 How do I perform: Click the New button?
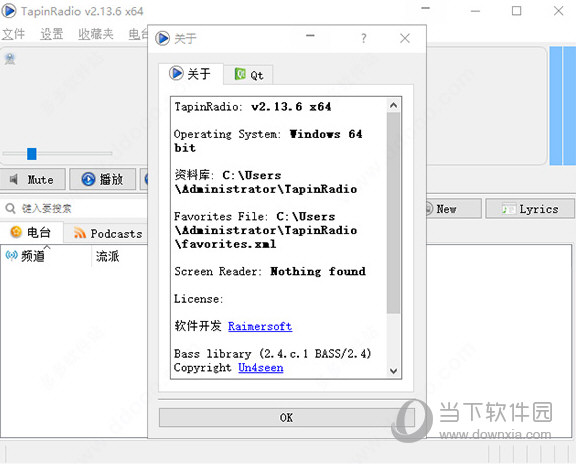[x=453, y=209]
